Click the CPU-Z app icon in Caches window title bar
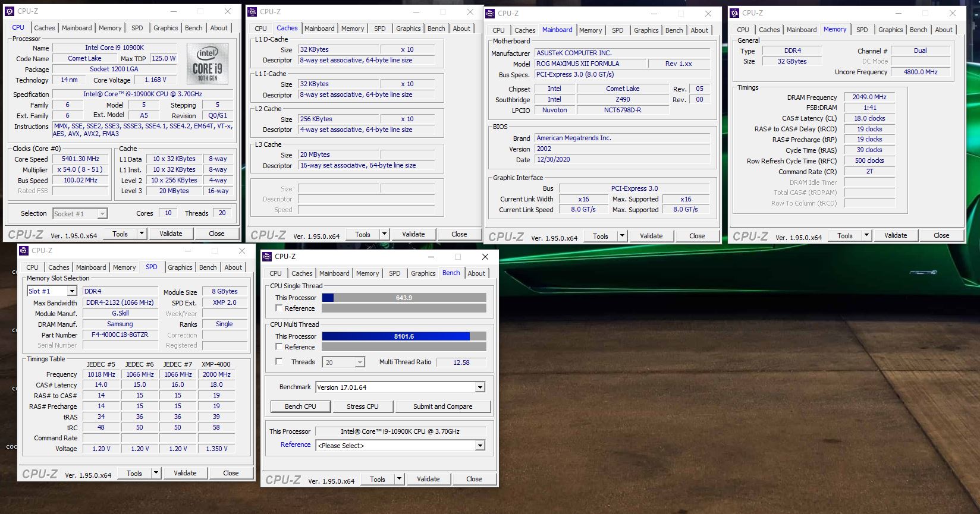980x514 pixels. (252, 11)
